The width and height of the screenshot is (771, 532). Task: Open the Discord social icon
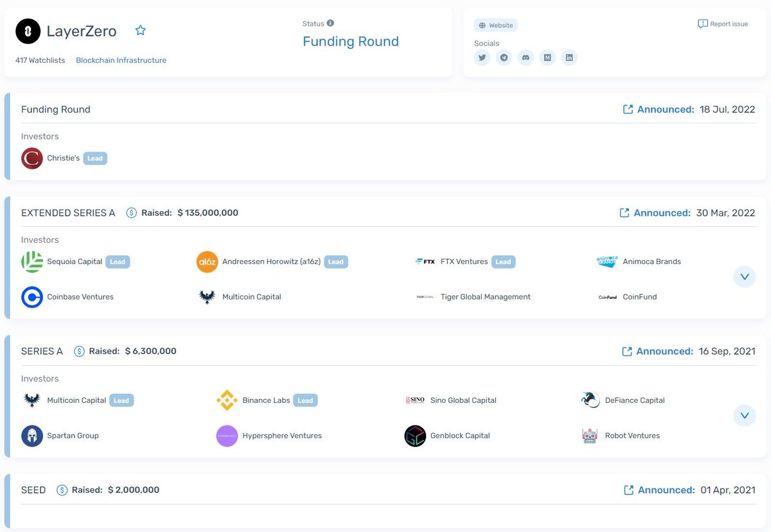point(526,57)
